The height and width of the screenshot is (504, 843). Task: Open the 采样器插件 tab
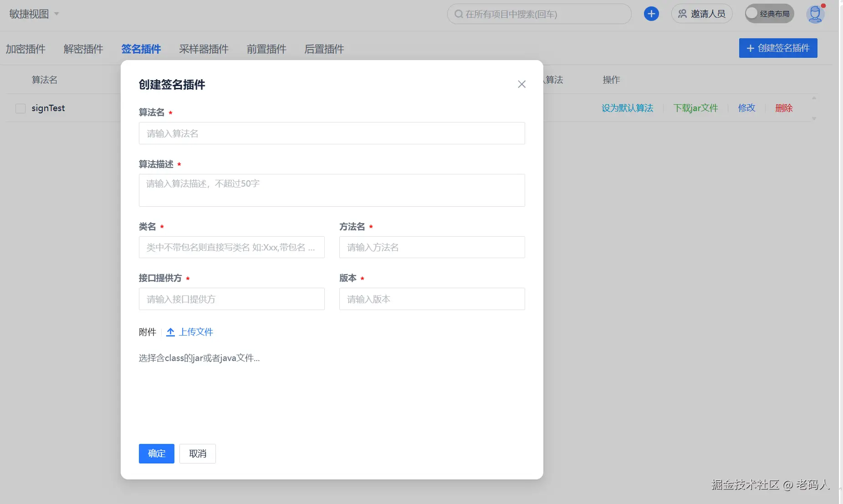204,49
